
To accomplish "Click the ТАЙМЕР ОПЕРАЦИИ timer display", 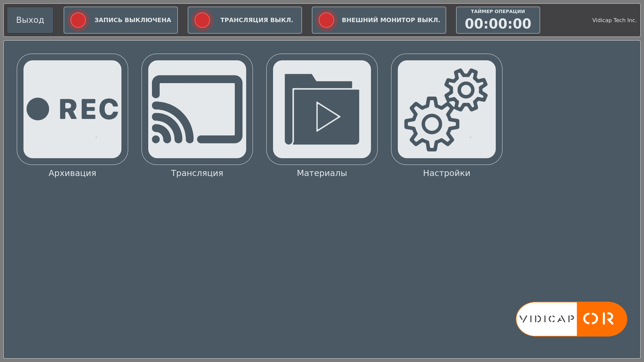I will point(498,20).
